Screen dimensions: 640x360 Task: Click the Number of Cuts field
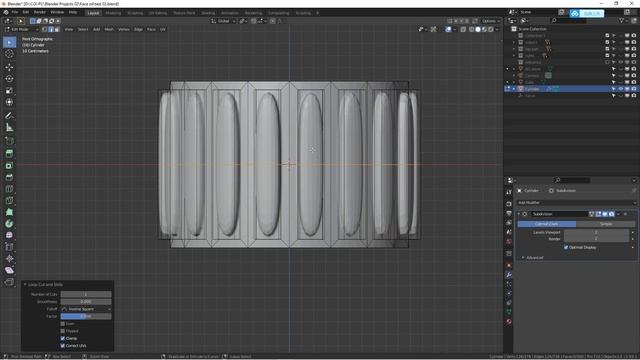(86, 294)
